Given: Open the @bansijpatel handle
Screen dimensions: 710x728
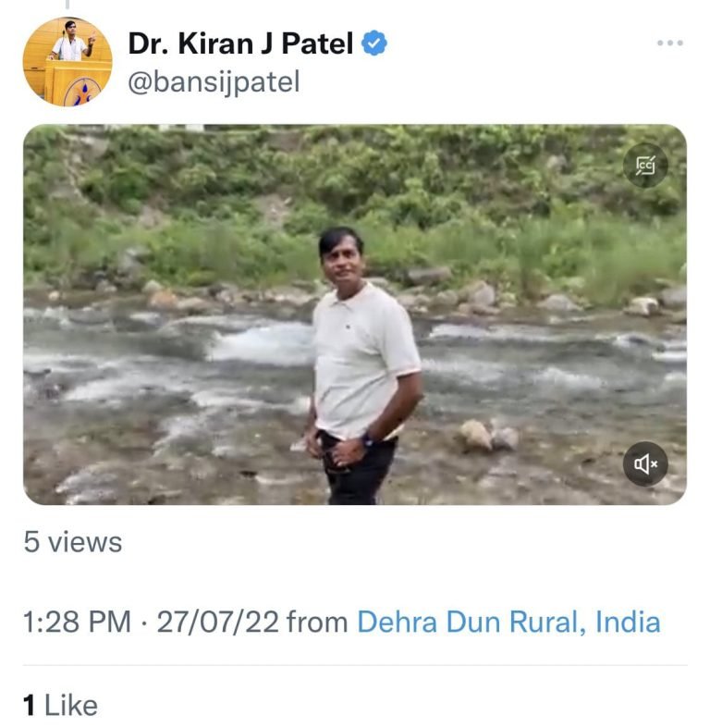Looking at the screenshot, I should (x=214, y=82).
